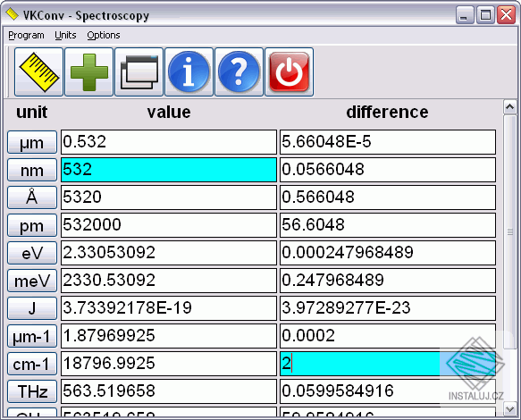Open the Program menu

(x=26, y=35)
